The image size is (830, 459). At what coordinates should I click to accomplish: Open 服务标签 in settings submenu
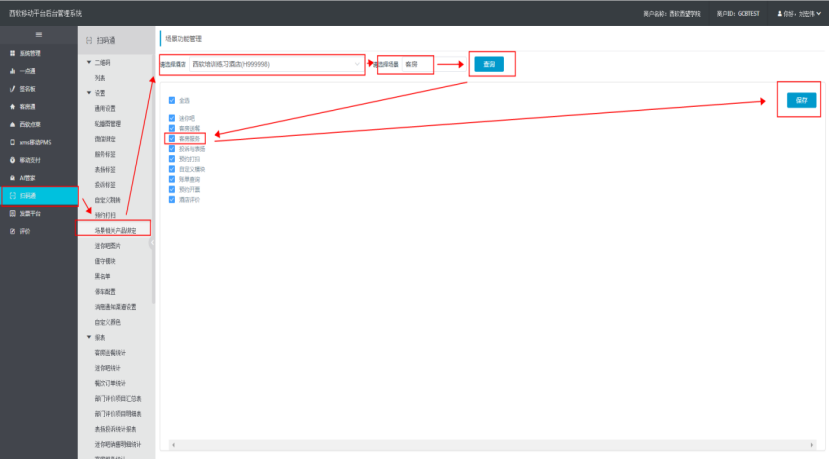coord(105,154)
